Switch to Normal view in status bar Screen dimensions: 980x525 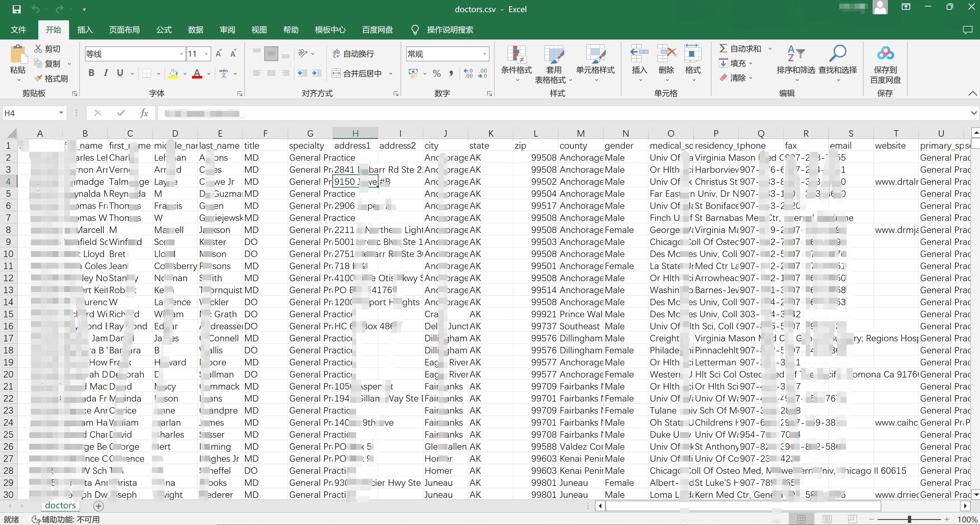[x=802, y=519]
